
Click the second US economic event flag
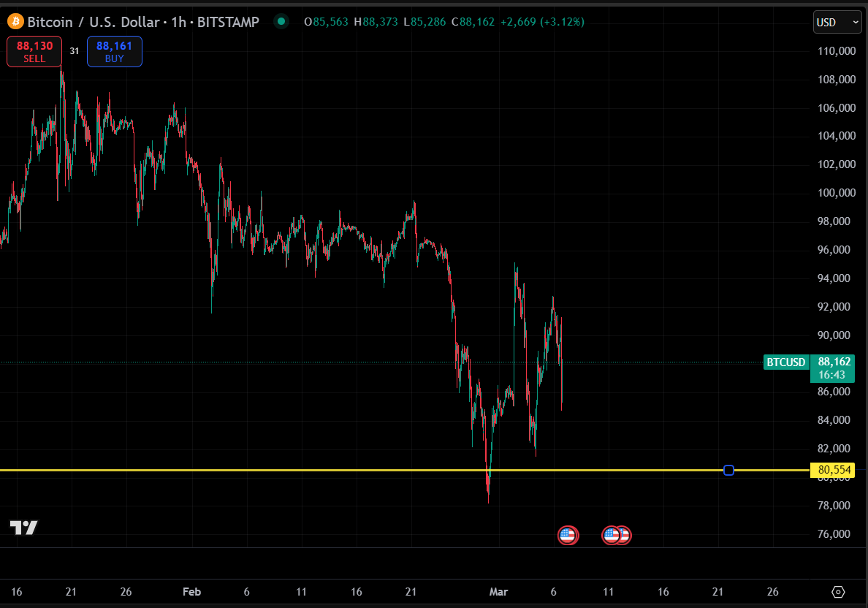611,536
